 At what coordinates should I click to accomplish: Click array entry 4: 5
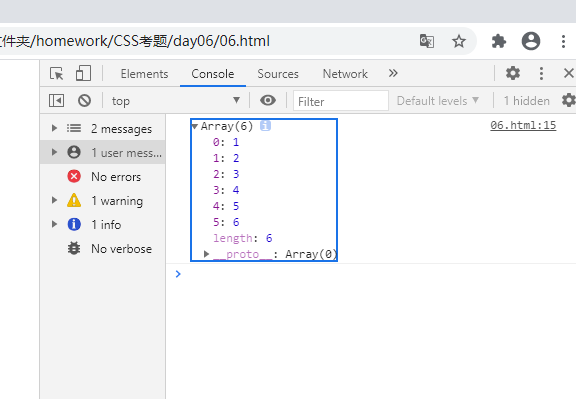click(x=226, y=206)
